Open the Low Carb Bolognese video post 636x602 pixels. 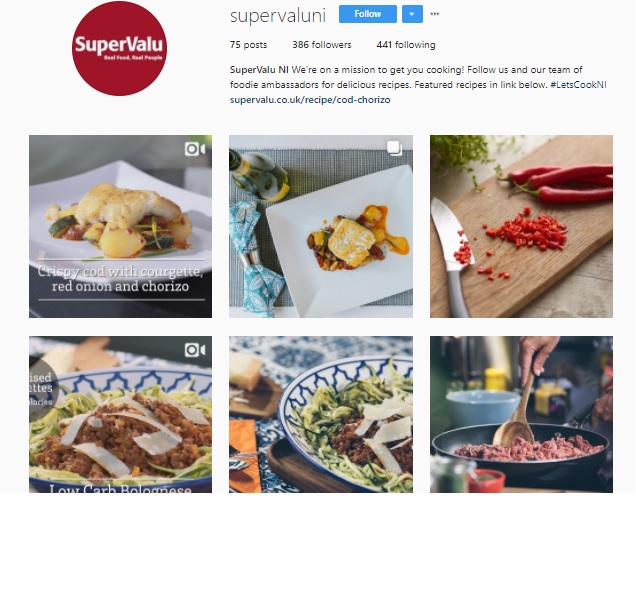120,414
